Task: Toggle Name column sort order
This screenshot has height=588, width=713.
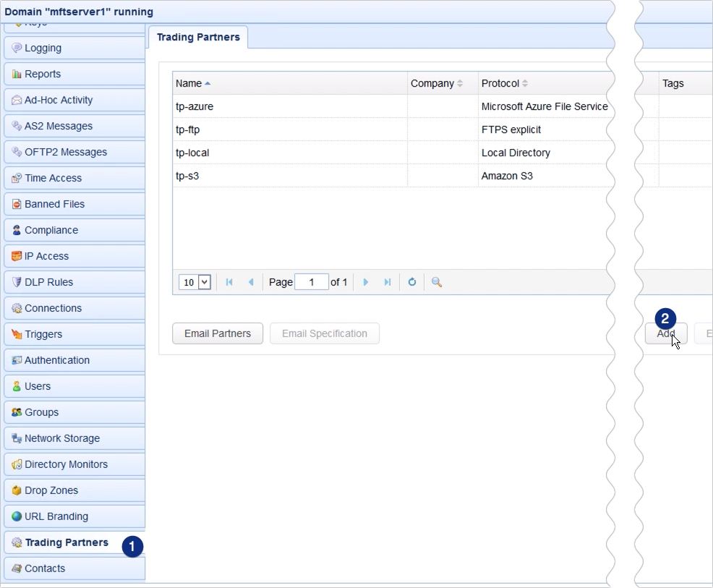Action: pyautogui.click(x=192, y=82)
